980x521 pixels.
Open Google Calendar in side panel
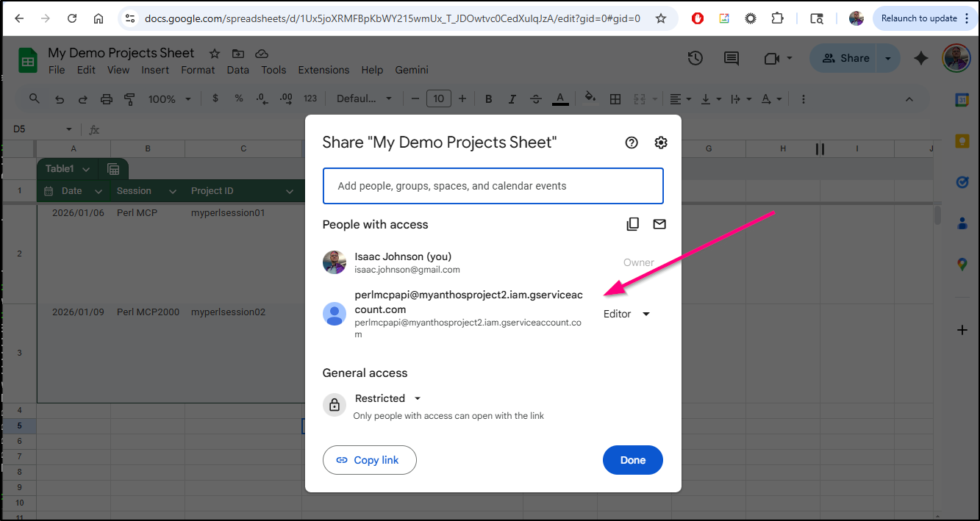[962, 101]
